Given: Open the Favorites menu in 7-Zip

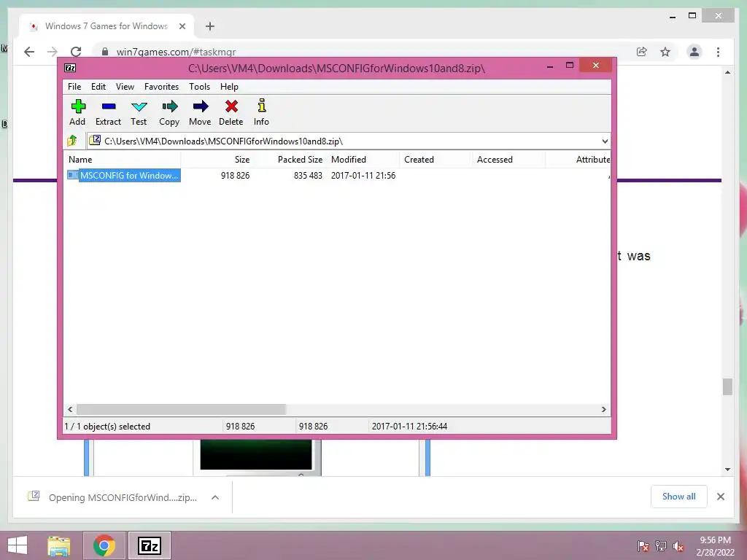Looking at the screenshot, I should tap(161, 87).
